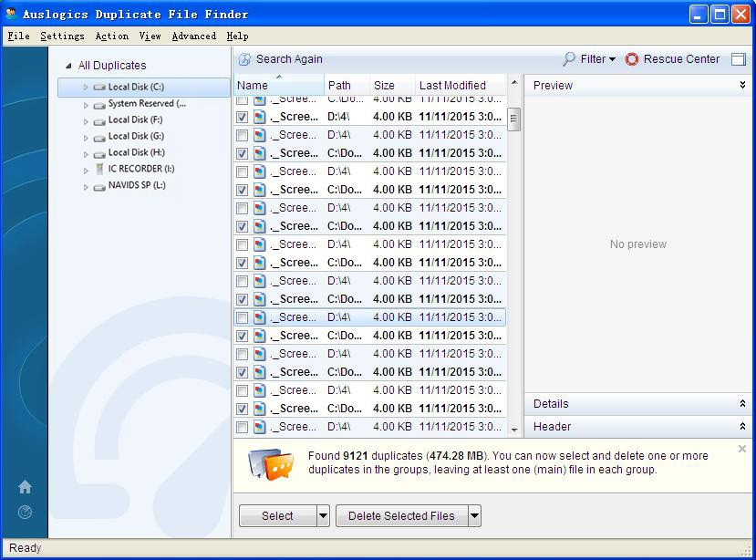This screenshot has height=560, width=756.
Task: Click the IC RECORDER (I:) device icon
Action: (x=99, y=169)
